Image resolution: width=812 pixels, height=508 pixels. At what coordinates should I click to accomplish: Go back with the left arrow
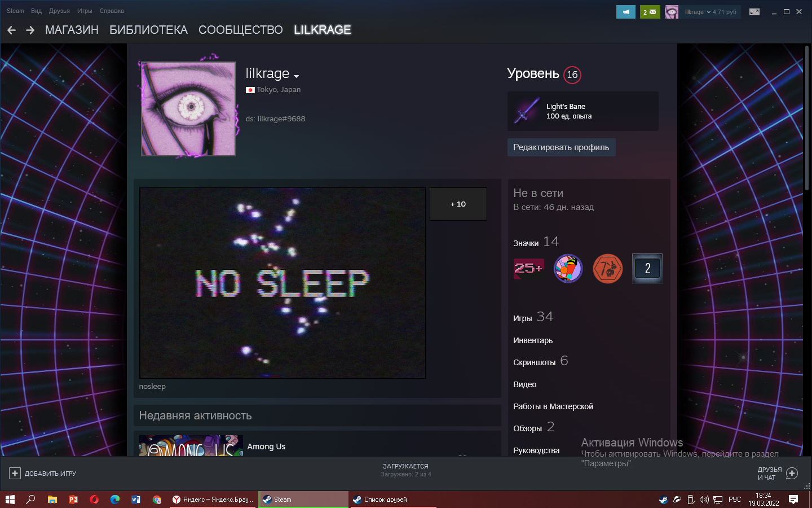point(11,30)
